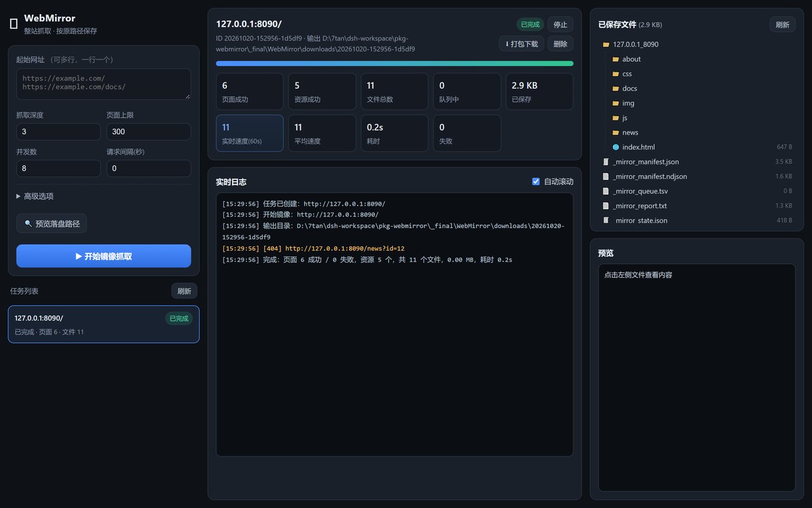Click the file icon beside _mirror_manifest.json
This screenshot has height=508, width=812.
pyautogui.click(x=606, y=162)
